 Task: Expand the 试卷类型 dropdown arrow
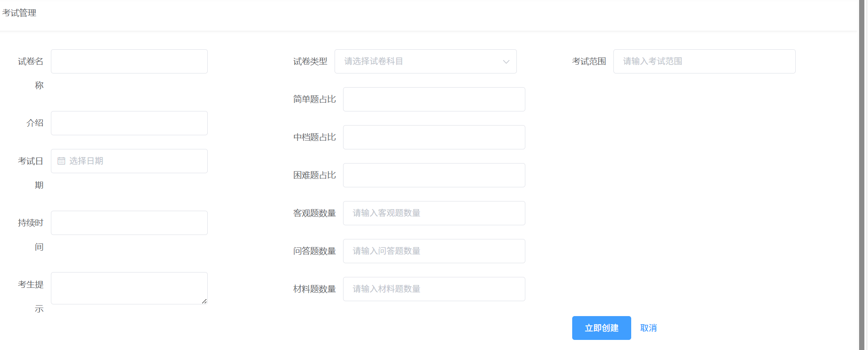point(506,62)
